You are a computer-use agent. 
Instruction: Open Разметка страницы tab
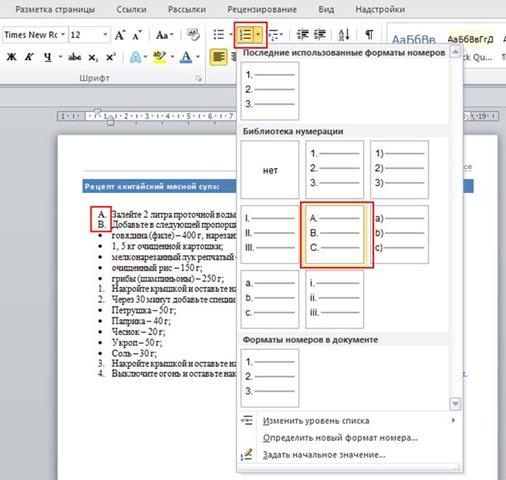click(x=55, y=9)
